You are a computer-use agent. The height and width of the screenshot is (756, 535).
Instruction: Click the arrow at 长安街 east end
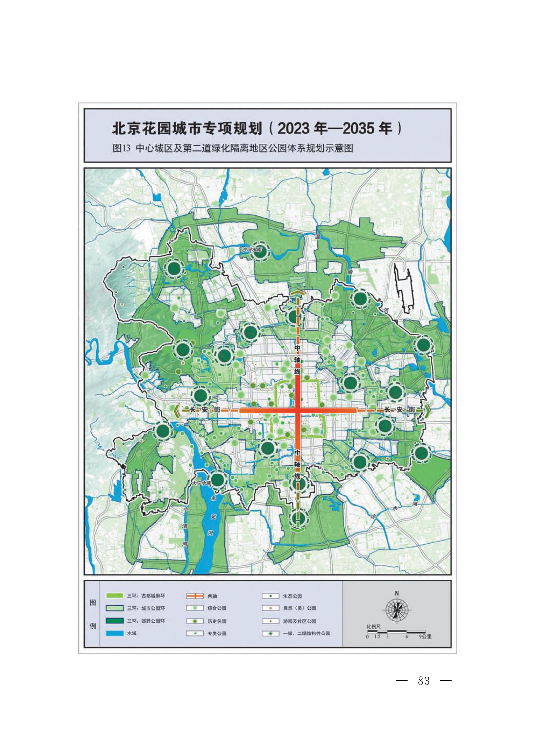tap(427, 410)
